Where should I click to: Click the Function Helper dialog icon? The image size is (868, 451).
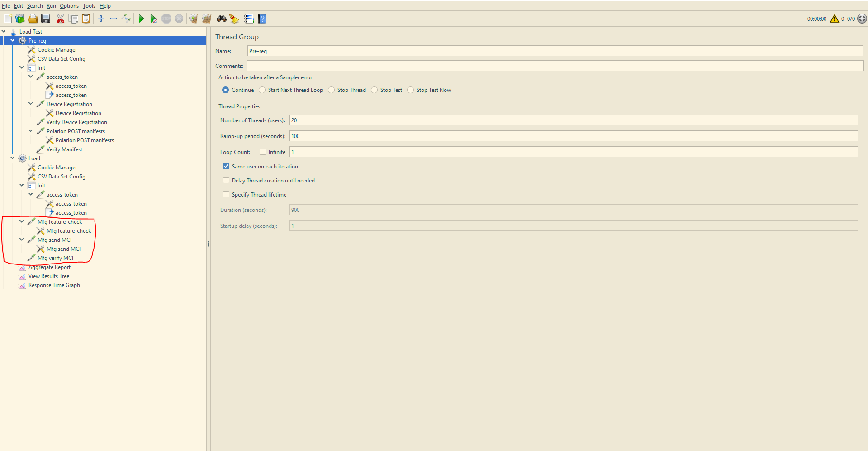[249, 19]
